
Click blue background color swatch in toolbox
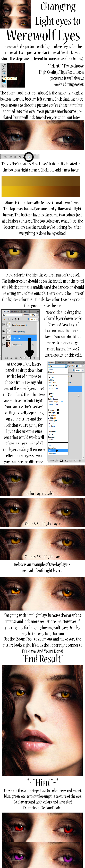click(x=5, y=82)
